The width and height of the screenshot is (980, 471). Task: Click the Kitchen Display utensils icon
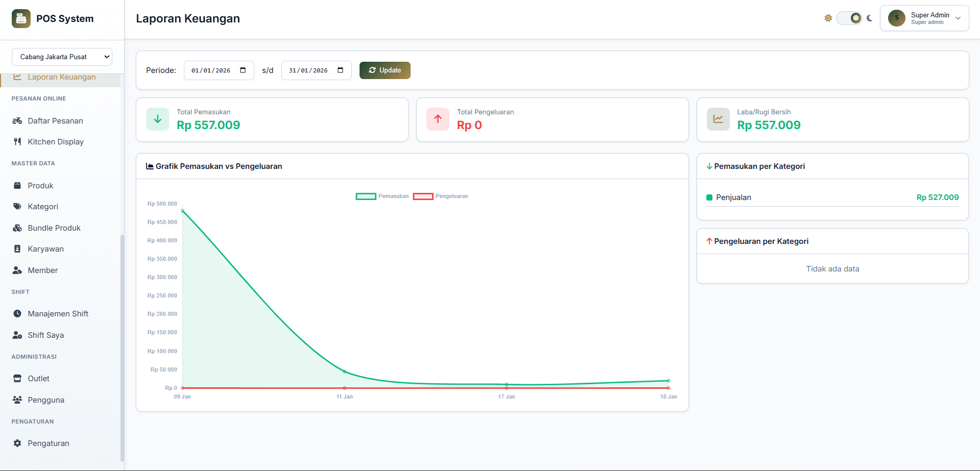pos(17,141)
